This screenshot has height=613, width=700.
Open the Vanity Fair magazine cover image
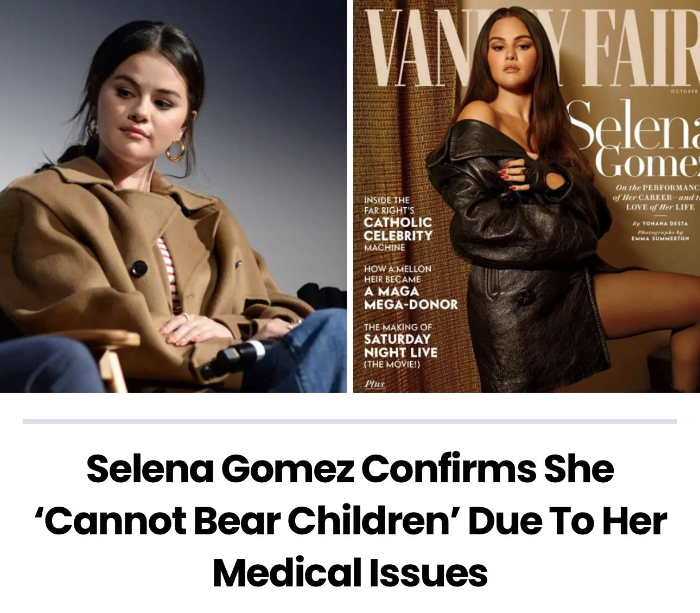tap(526, 196)
